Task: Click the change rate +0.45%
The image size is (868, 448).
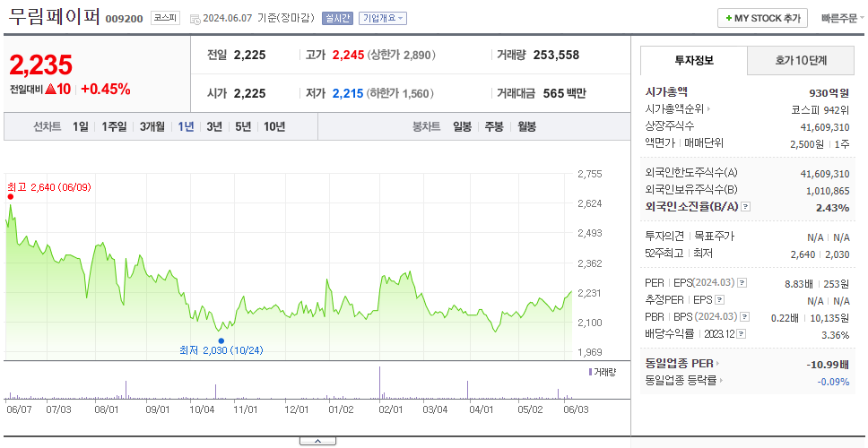Action: pos(106,89)
